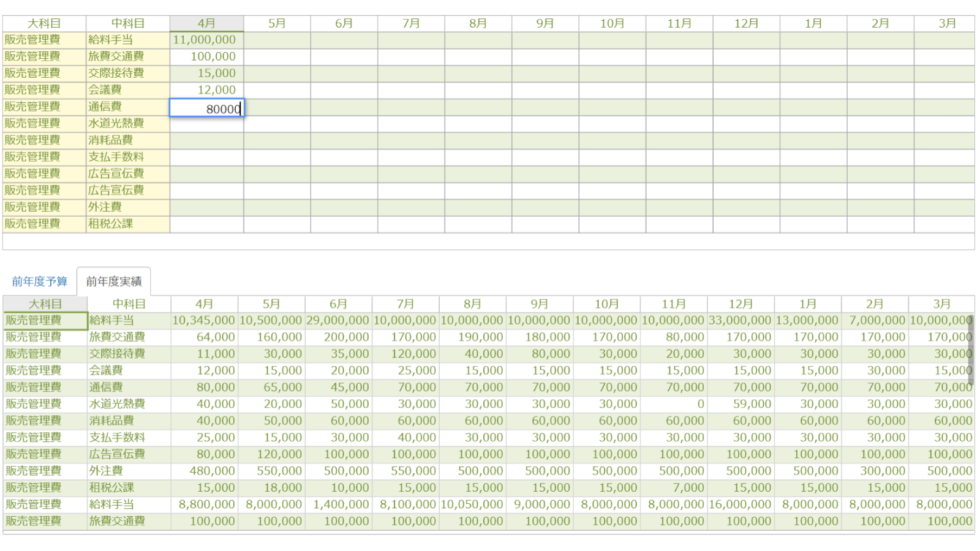Switch to the 前年度予算 tab
The width and height of the screenshot is (980, 551).
click(x=40, y=282)
